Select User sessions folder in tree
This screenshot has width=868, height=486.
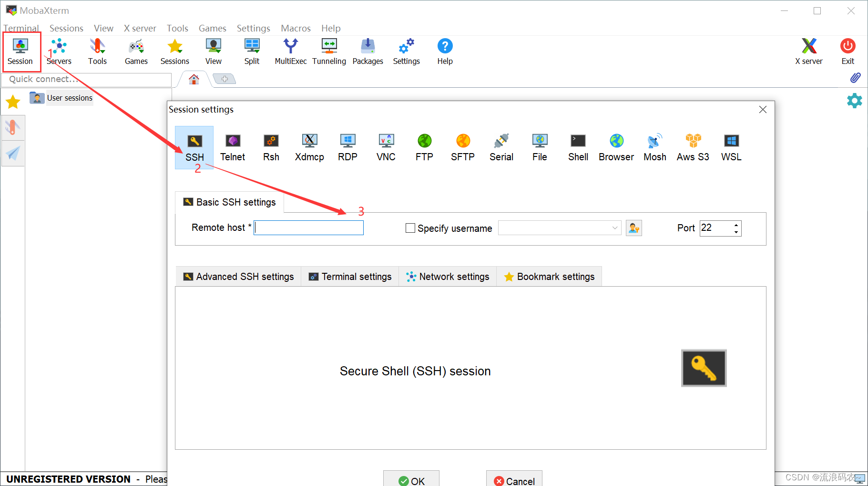[x=61, y=98]
